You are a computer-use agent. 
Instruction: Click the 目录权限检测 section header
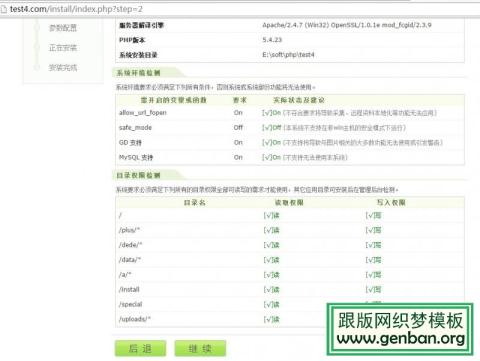pyautogui.click(x=138, y=175)
